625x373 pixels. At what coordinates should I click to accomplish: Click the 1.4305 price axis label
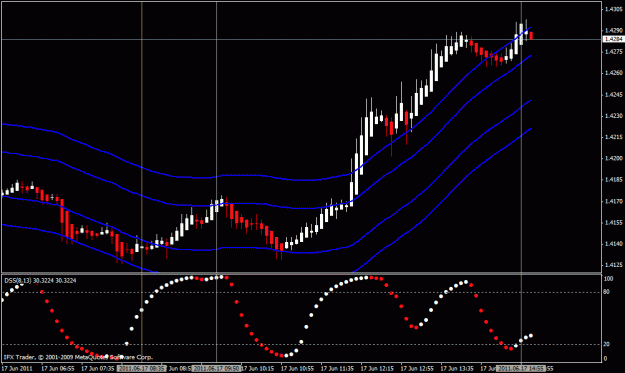click(614, 9)
